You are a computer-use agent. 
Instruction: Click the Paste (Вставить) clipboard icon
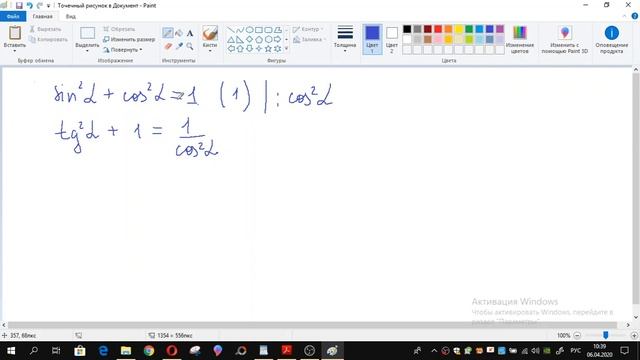15,33
